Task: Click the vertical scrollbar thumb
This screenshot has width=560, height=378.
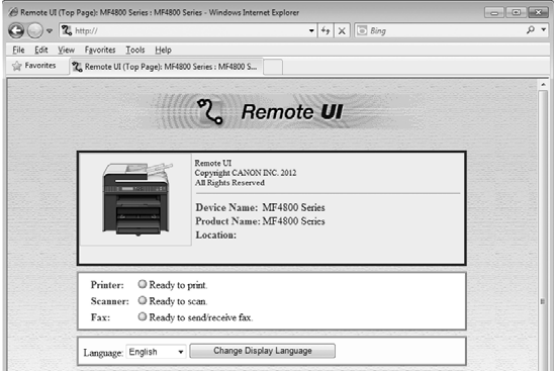Action: (543, 229)
